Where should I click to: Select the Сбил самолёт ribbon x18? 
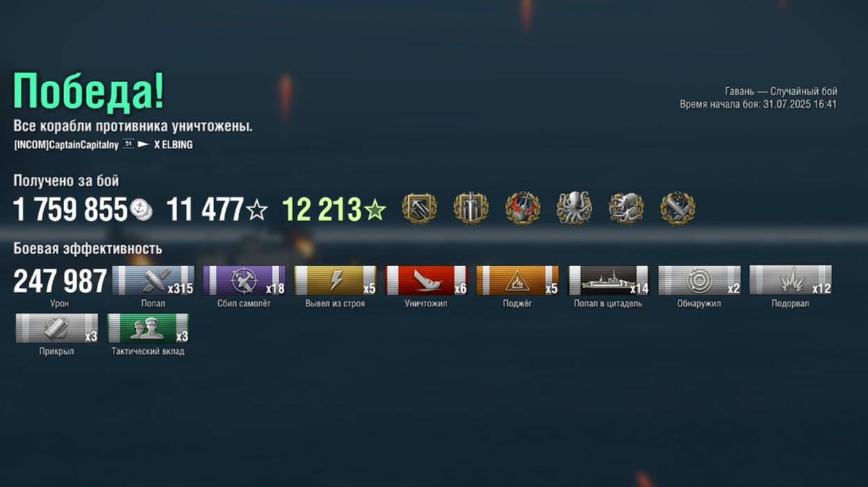pos(244,280)
